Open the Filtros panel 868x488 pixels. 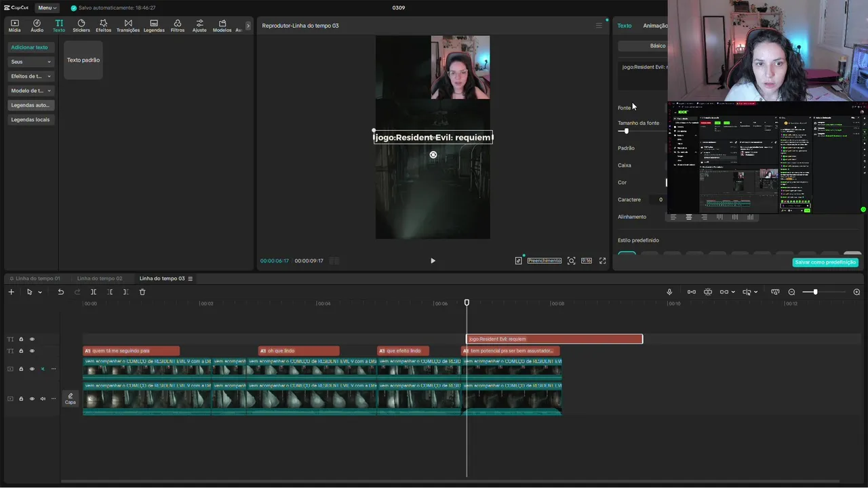tap(178, 26)
